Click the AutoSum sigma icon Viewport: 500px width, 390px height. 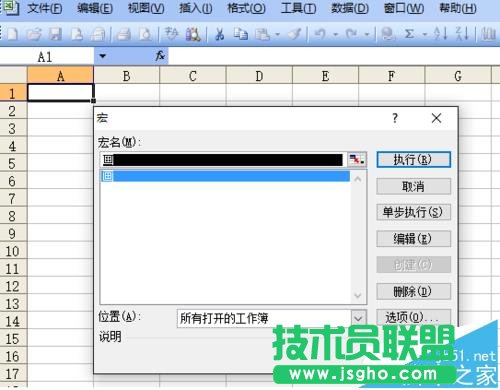[409, 34]
